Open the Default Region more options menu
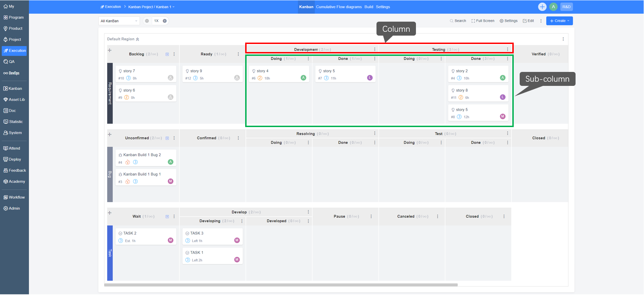The height and width of the screenshot is (295, 644). click(x=563, y=39)
